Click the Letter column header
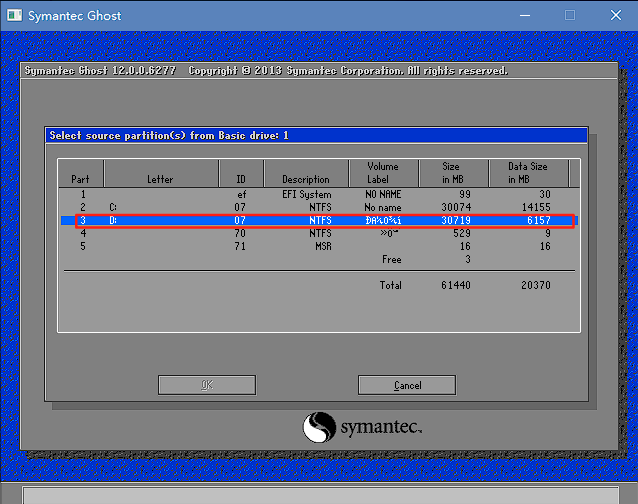The height and width of the screenshot is (504, 638). click(x=160, y=179)
